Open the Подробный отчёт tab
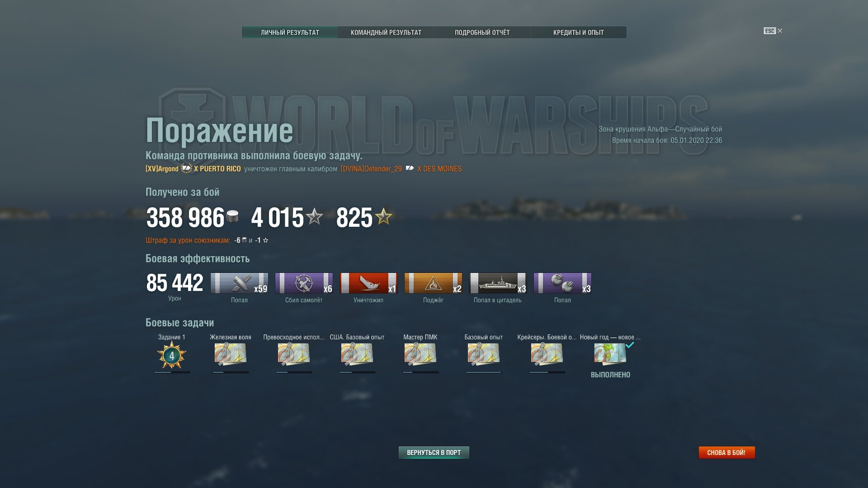The image size is (868, 488). pyautogui.click(x=482, y=33)
